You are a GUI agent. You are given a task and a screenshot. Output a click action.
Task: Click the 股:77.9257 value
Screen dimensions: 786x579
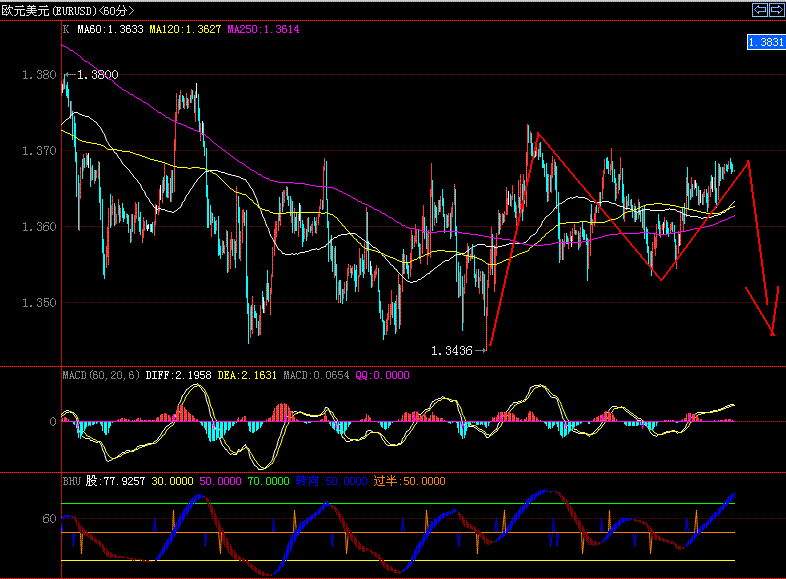[115, 481]
